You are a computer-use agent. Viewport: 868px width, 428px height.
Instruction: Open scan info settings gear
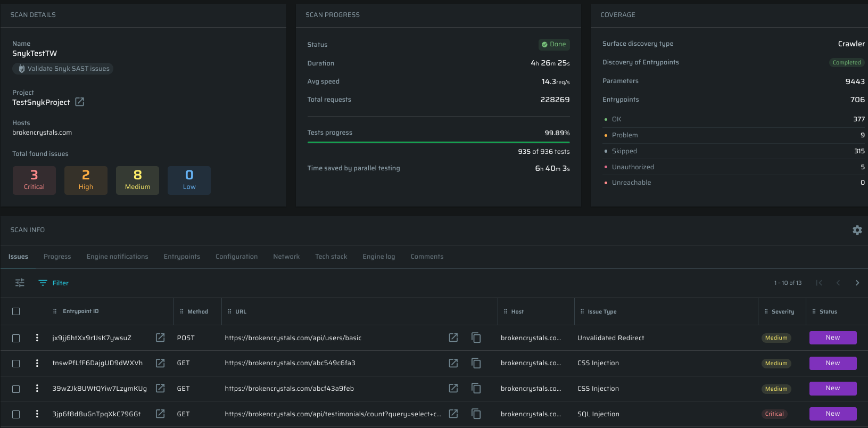857,230
